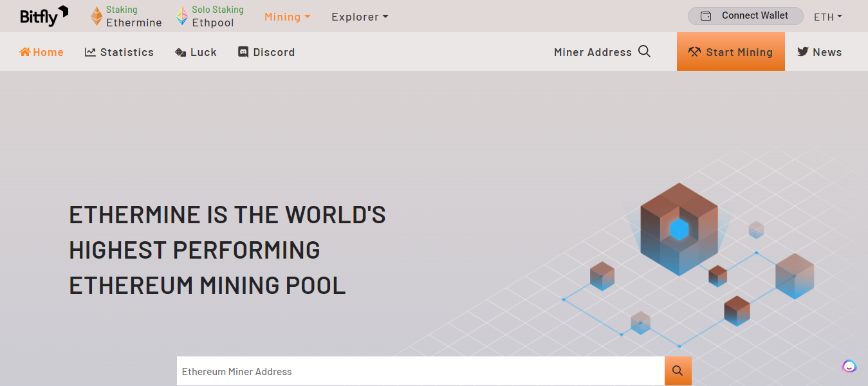
Task: Focus the Ethereum Miner Address field
Action: coord(421,371)
